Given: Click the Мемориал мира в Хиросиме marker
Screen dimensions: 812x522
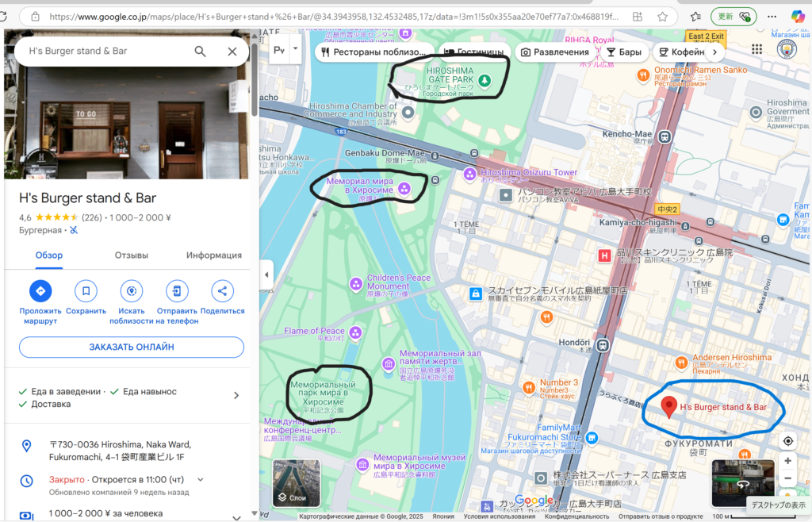Looking at the screenshot, I should [x=404, y=189].
